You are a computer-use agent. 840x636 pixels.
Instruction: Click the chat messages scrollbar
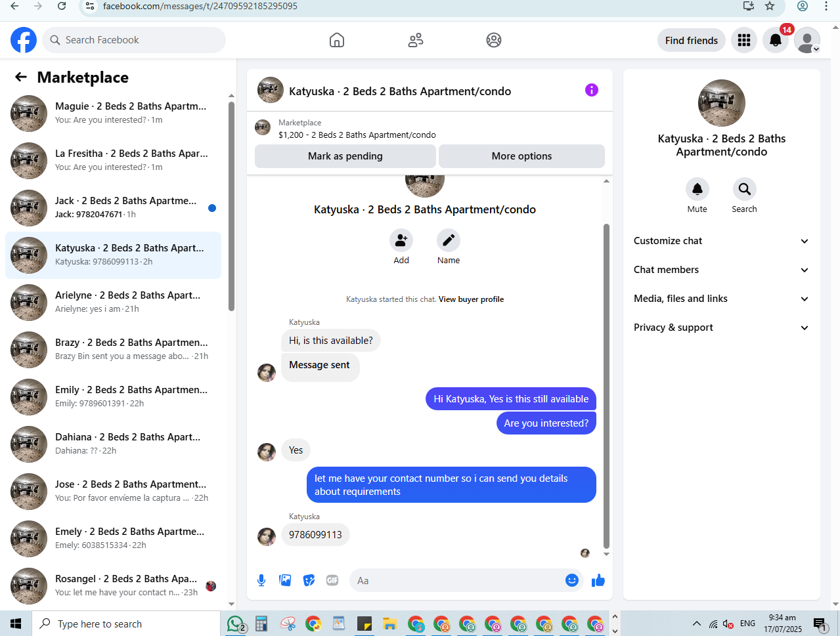[x=606, y=386]
